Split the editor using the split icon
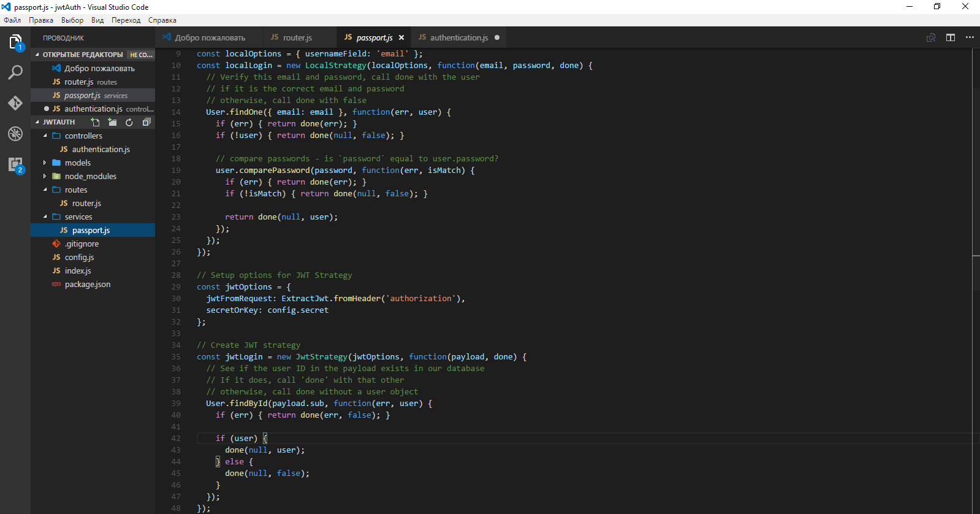 951,37
